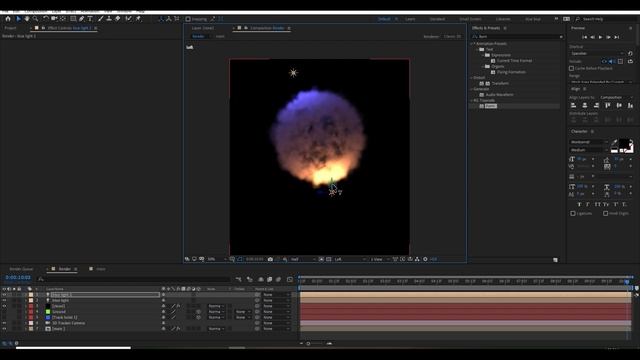Image resolution: width=640 pixels, height=360 pixels.
Task: Open the Layer (none) viewer tab
Action: pos(202,28)
